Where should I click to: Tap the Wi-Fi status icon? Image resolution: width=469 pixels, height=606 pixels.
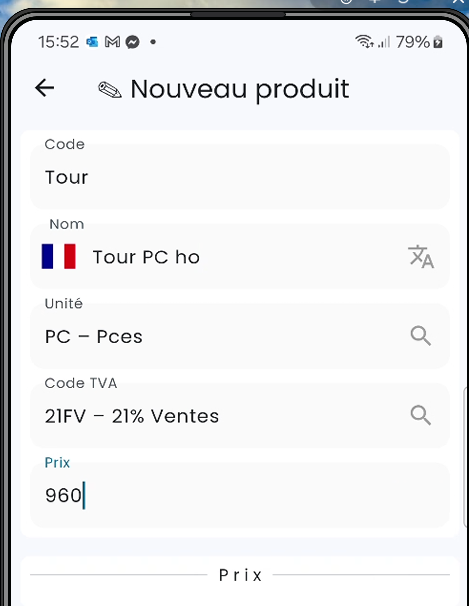(364, 41)
